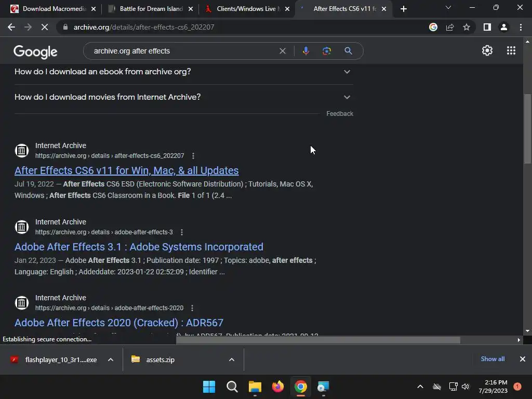The image size is (532, 399).
Task: Start a voice search with the microphone
Action: tap(305, 51)
